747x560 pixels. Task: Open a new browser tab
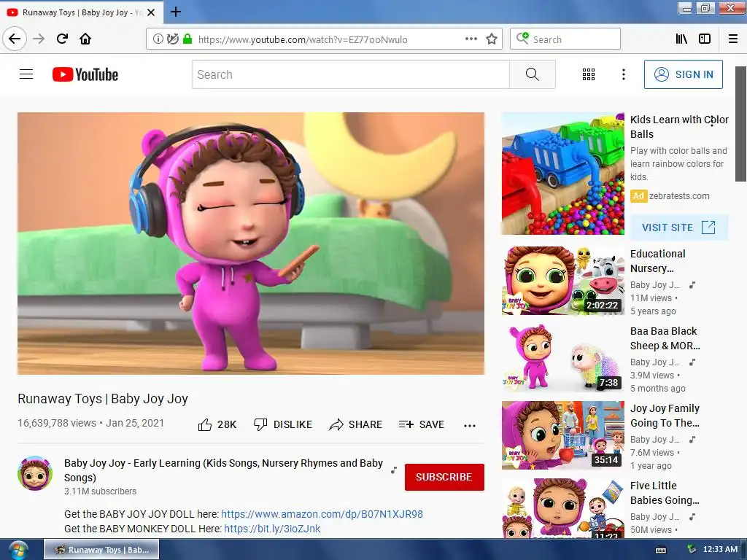175,12
